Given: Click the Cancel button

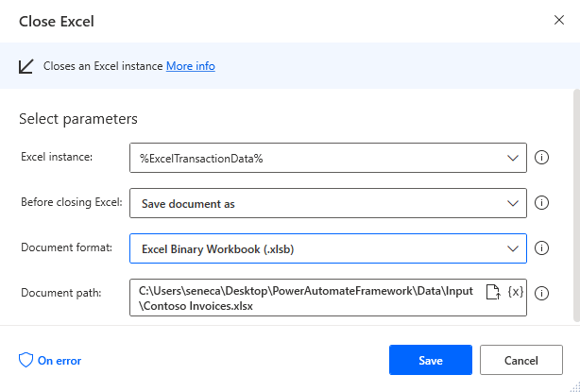Looking at the screenshot, I should click(x=521, y=360).
